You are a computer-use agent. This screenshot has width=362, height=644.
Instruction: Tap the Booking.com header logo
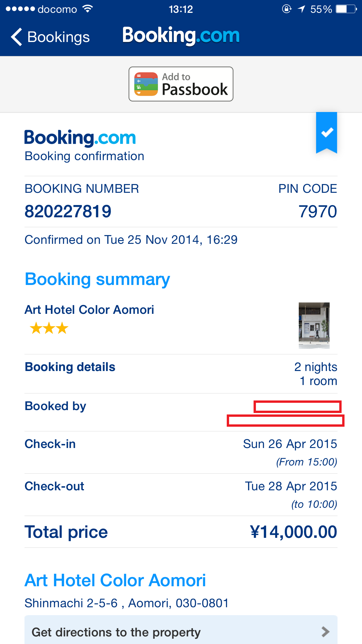181,36
